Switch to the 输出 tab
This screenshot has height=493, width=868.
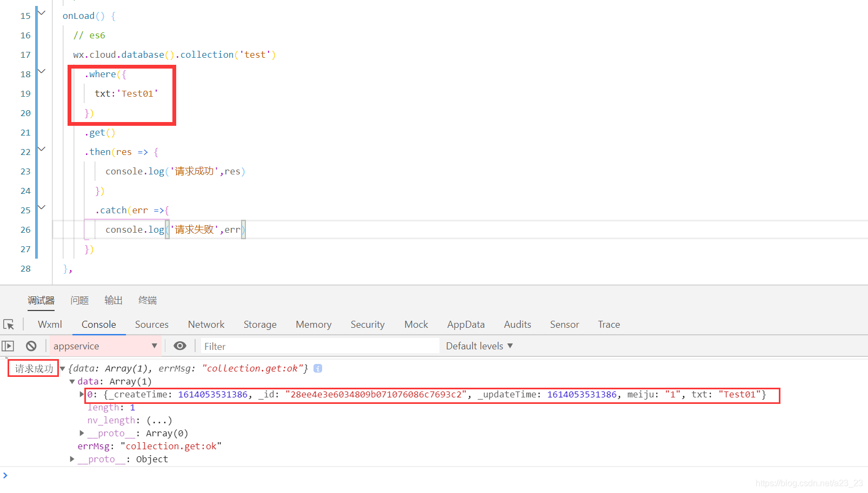(113, 300)
